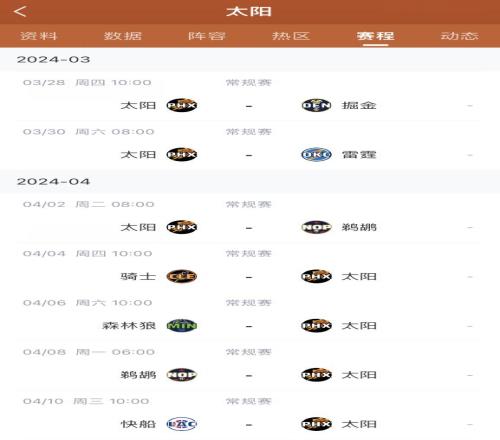The height and width of the screenshot is (440, 500).
Task: Select the 04/10 周三 10:00 game row
Action: pyautogui.click(x=248, y=415)
